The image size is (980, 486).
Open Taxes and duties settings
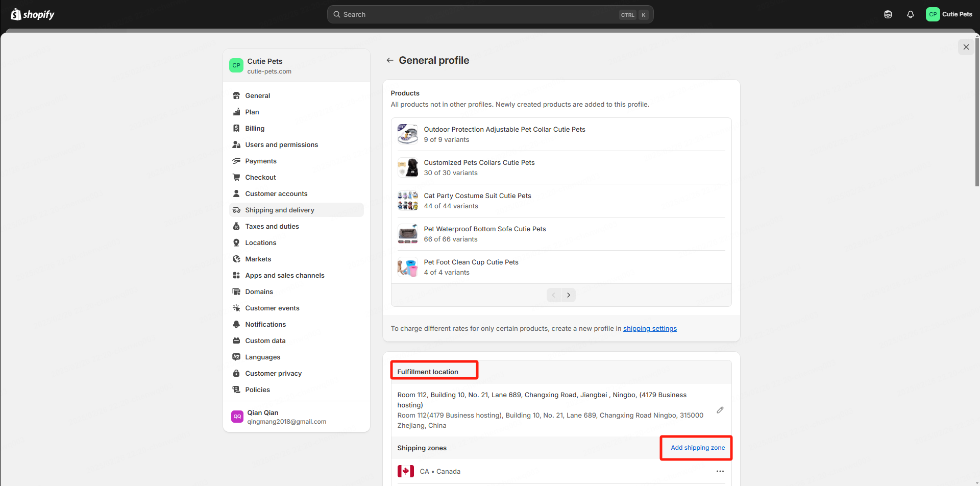click(272, 226)
